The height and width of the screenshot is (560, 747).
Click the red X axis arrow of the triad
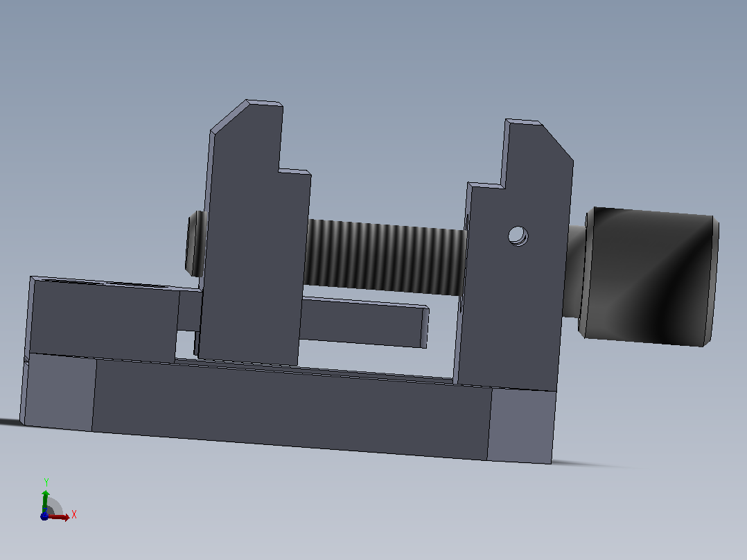[x=59, y=517]
